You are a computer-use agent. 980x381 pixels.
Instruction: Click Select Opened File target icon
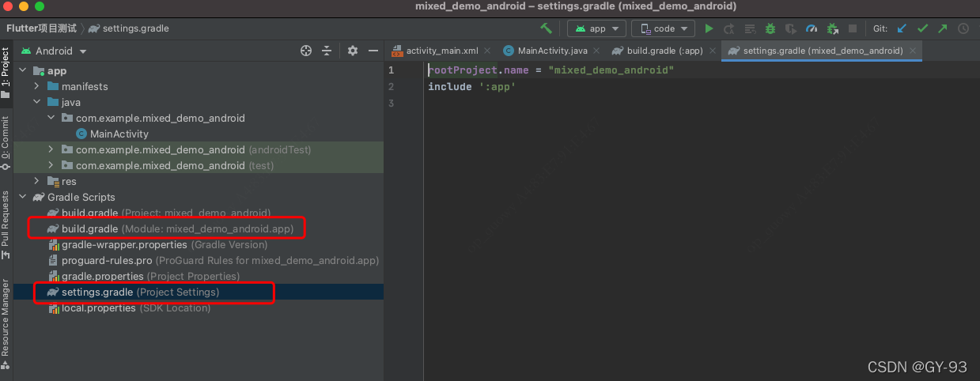(x=306, y=51)
